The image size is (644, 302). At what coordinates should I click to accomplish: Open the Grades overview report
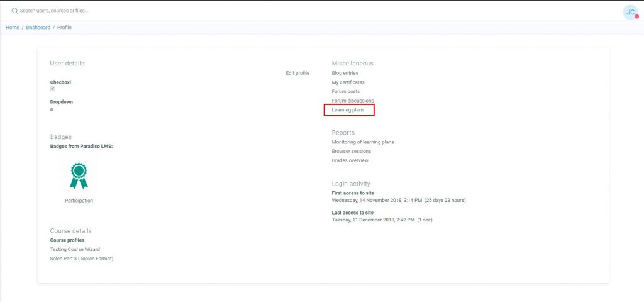click(x=350, y=160)
